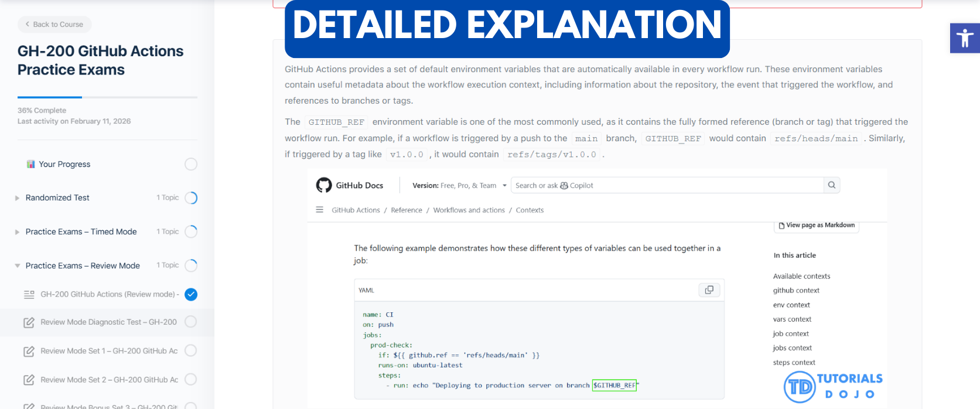Image resolution: width=980 pixels, height=409 pixels.
Task: Click Contexts breadcrumb
Action: click(530, 210)
